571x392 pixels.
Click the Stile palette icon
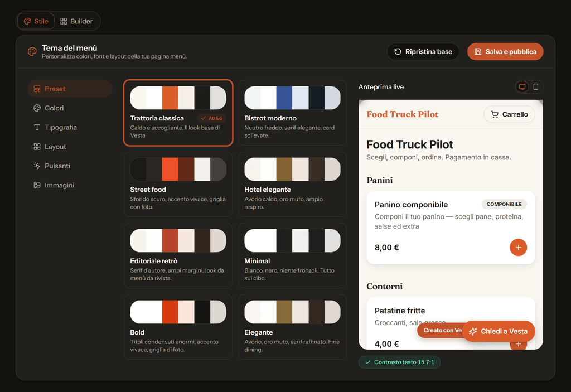pyautogui.click(x=27, y=21)
